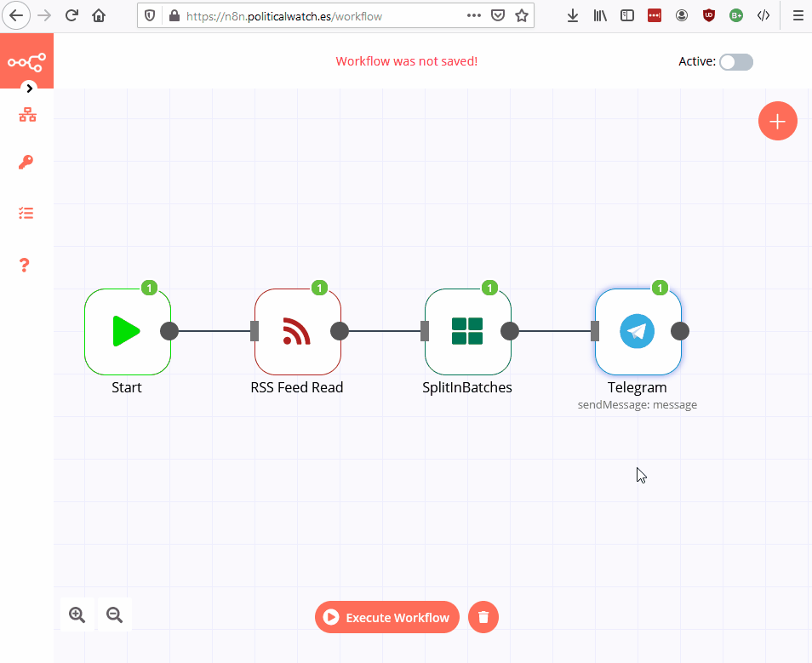The width and height of the screenshot is (812, 663).
Task: Open the Workflows sidebar icon
Action: [27, 114]
